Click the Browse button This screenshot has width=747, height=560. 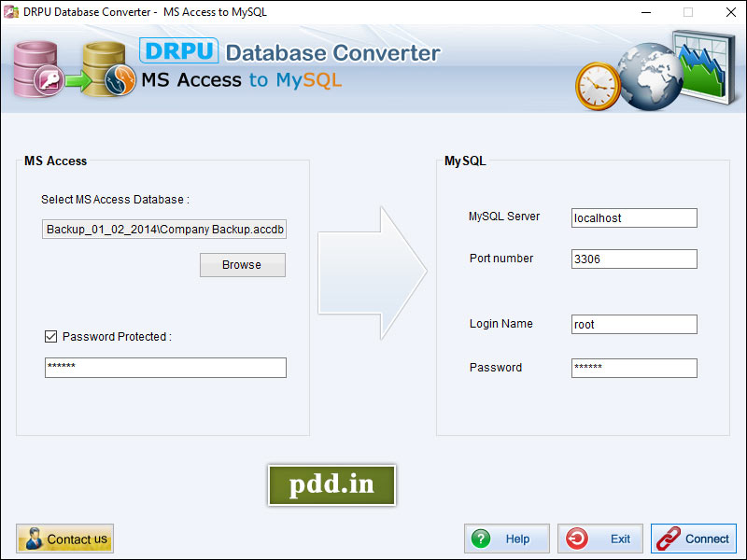pos(242,265)
